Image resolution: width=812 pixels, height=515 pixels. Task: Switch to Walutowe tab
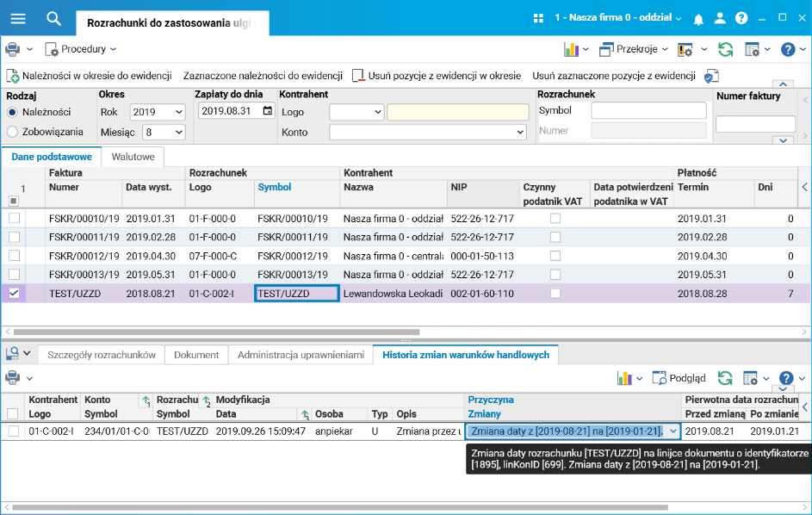click(x=133, y=157)
